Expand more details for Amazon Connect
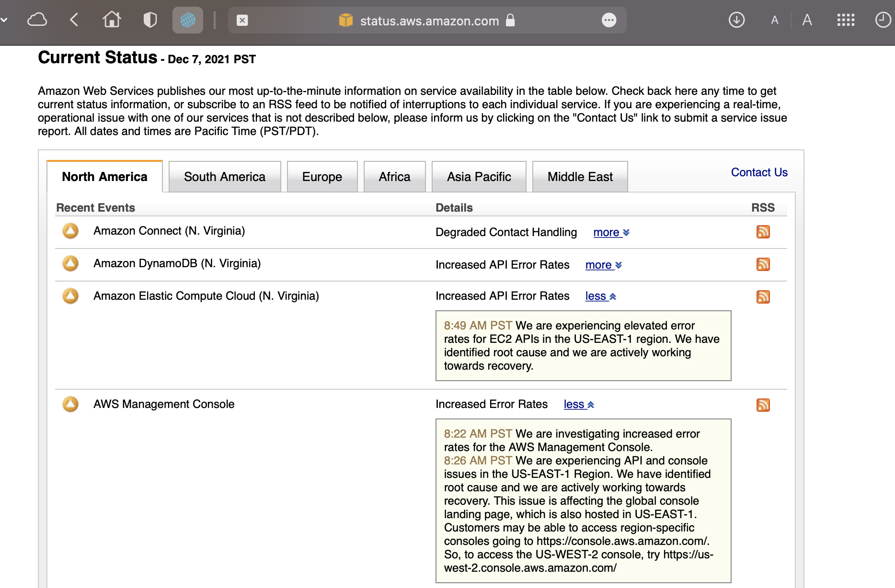The width and height of the screenshot is (895, 588). point(611,232)
